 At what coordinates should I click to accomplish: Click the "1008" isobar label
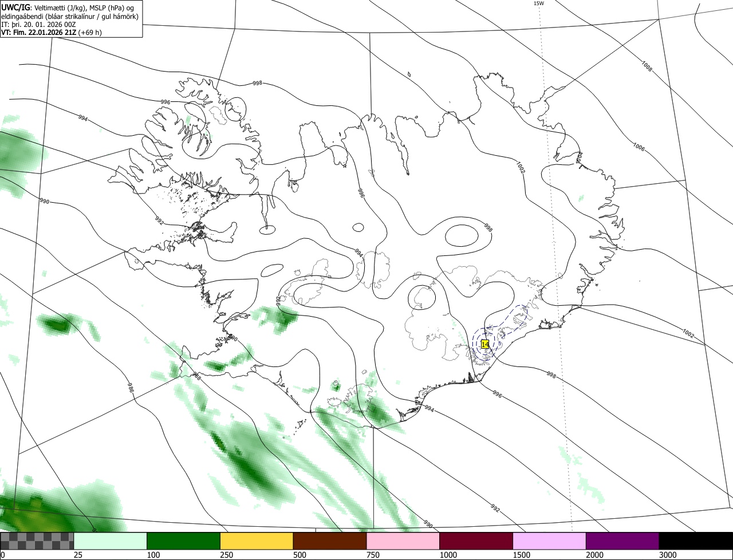pos(646,67)
